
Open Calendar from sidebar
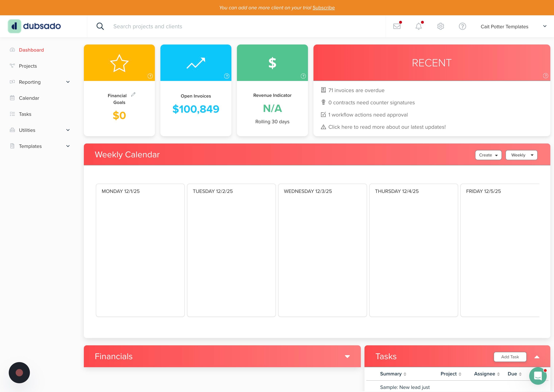(x=29, y=98)
